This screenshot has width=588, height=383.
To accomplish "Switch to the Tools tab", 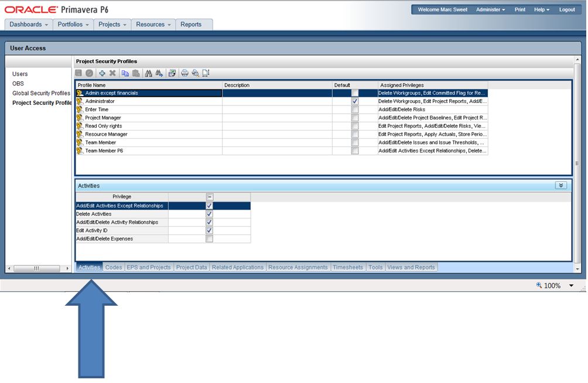I will (375, 267).
